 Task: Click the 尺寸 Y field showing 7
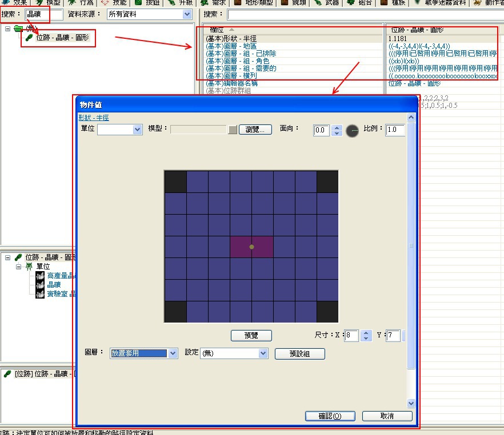point(393,336)
